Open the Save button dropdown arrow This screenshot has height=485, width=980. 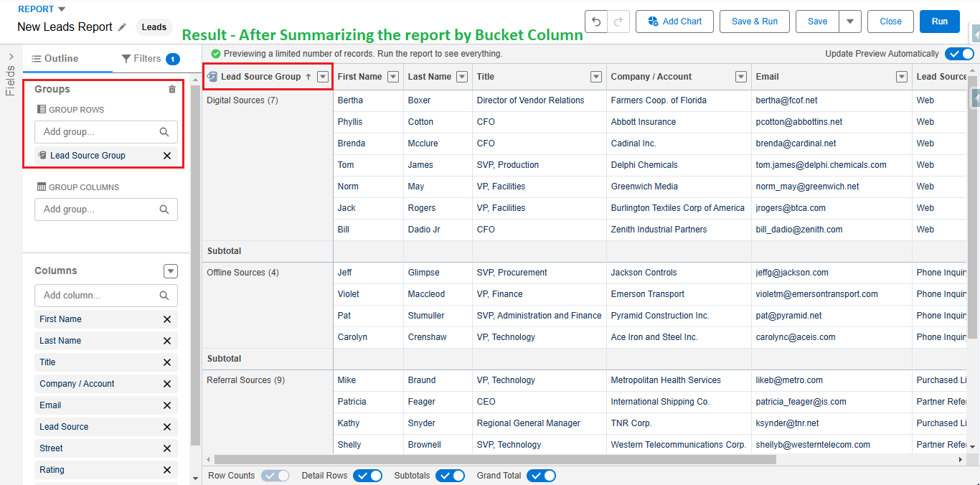point(850,22)
